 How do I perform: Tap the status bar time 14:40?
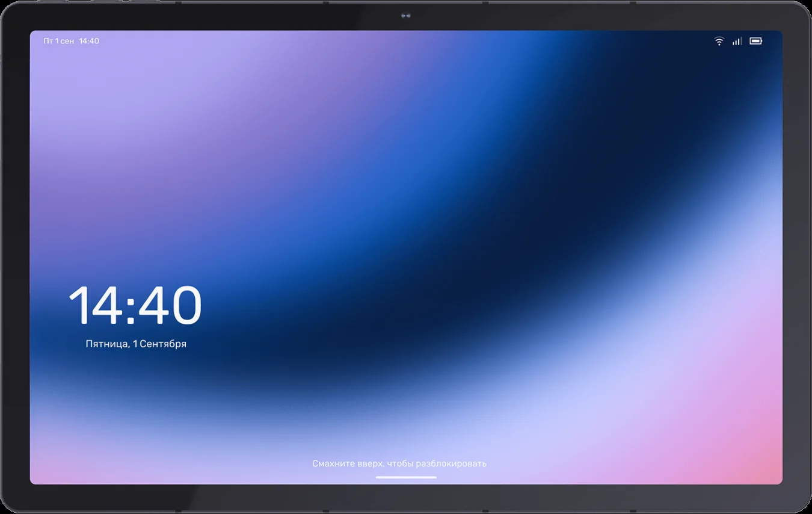click(x=89, y=41)
